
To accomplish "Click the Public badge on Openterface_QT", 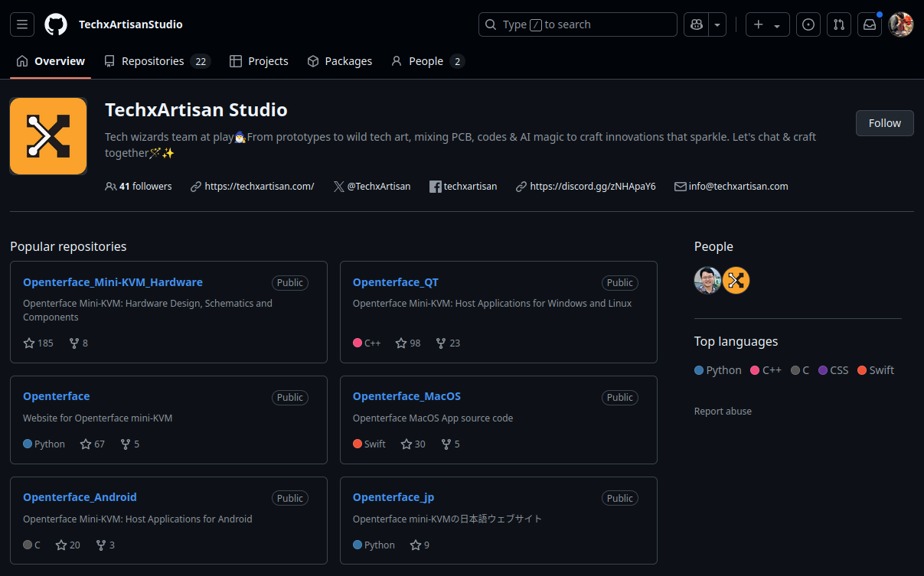I will click(x=620, y=283).
